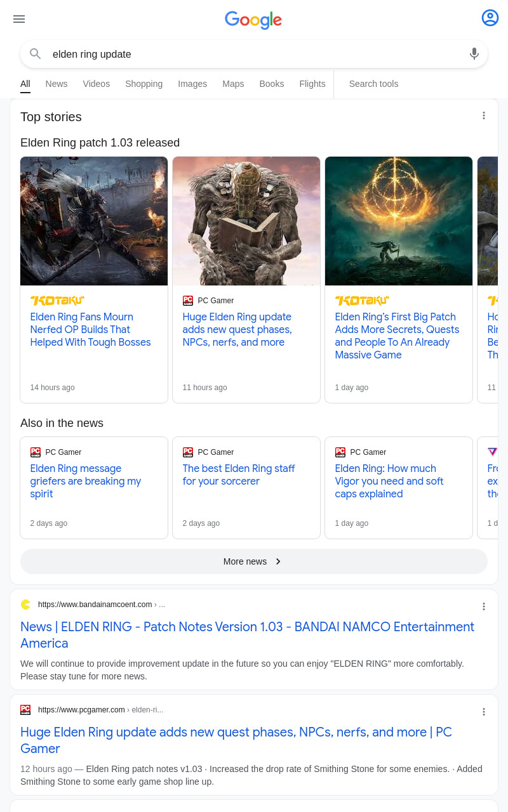Switch to the Videos tab
This screenshot has width=508, height=812.
97,84
